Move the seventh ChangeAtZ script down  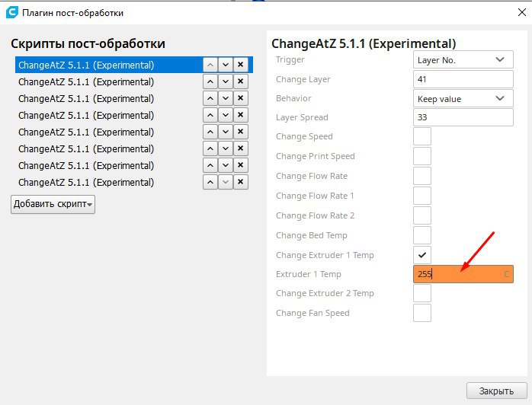click(226, 165)
